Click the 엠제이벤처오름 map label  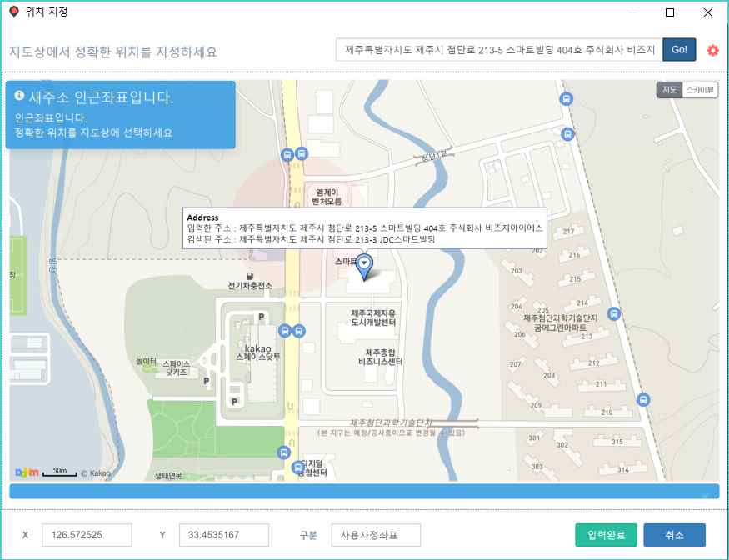click(327, 197)
